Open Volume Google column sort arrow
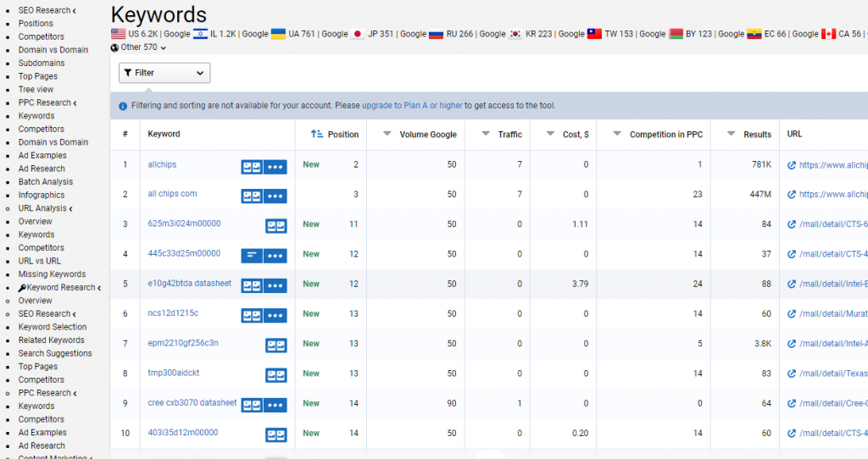The width and height of the screenshot is (868, 459). 387,134
